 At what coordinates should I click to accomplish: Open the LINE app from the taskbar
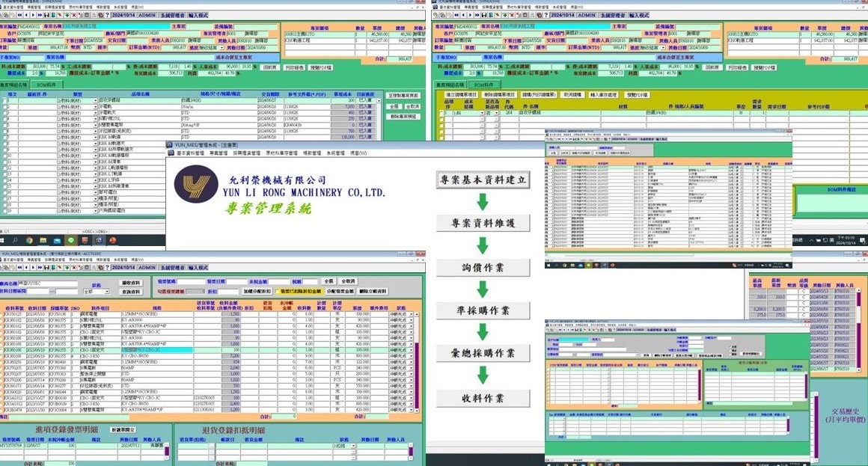point(71,241)
